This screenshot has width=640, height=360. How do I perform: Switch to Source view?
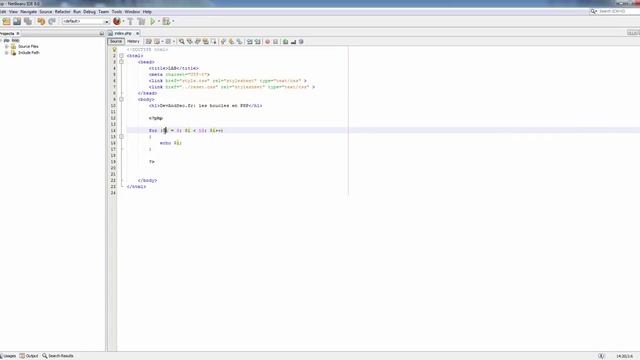pyautogui.click(x=116, y=42)
